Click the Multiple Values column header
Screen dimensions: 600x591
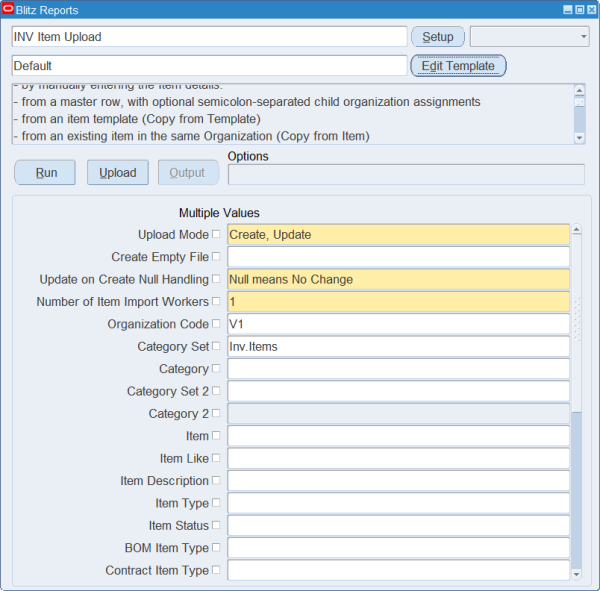pyautogui.click(x=219, y=213)
